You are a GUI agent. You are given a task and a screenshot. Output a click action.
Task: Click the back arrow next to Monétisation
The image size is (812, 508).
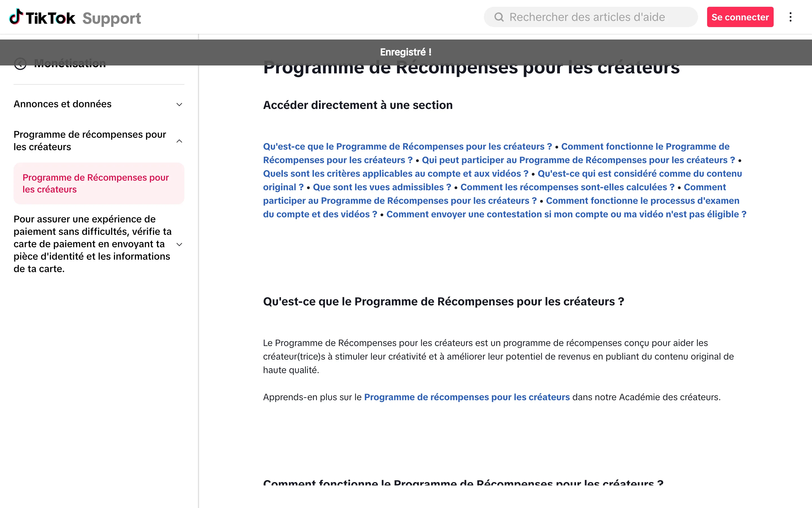point(21,63)
